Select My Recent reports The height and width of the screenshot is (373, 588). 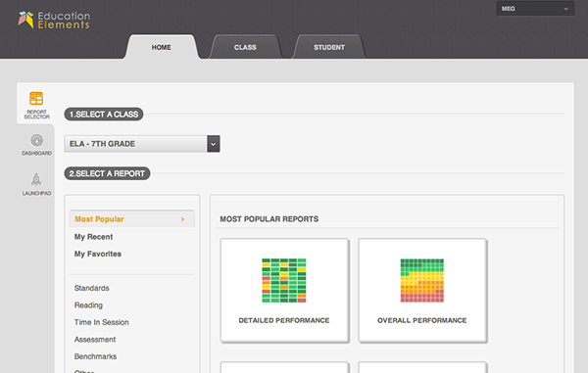[93, 237]
